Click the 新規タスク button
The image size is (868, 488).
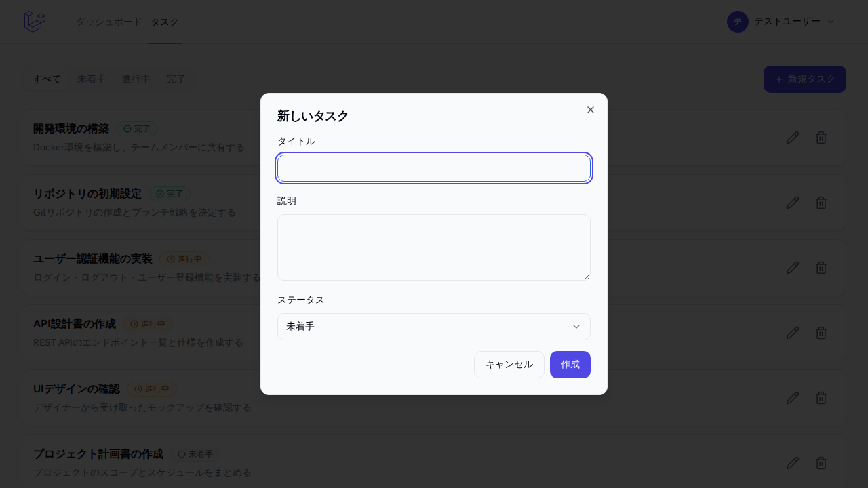point(805,79)
